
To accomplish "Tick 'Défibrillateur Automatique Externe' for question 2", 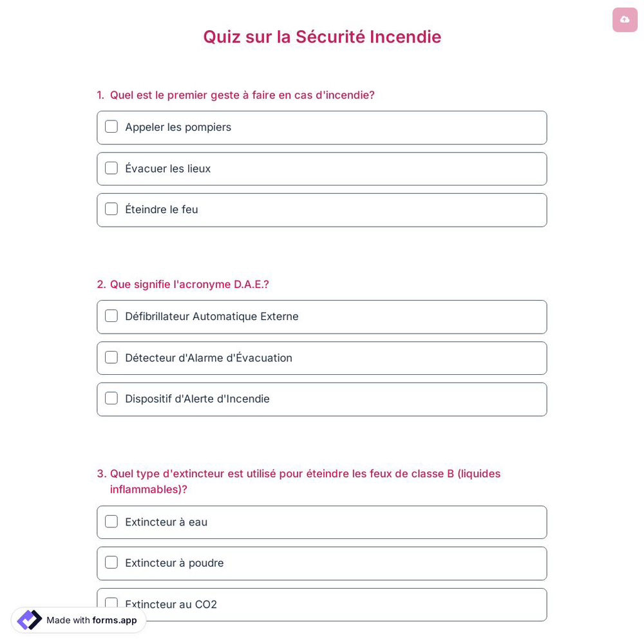I will [x=111, y=316].
